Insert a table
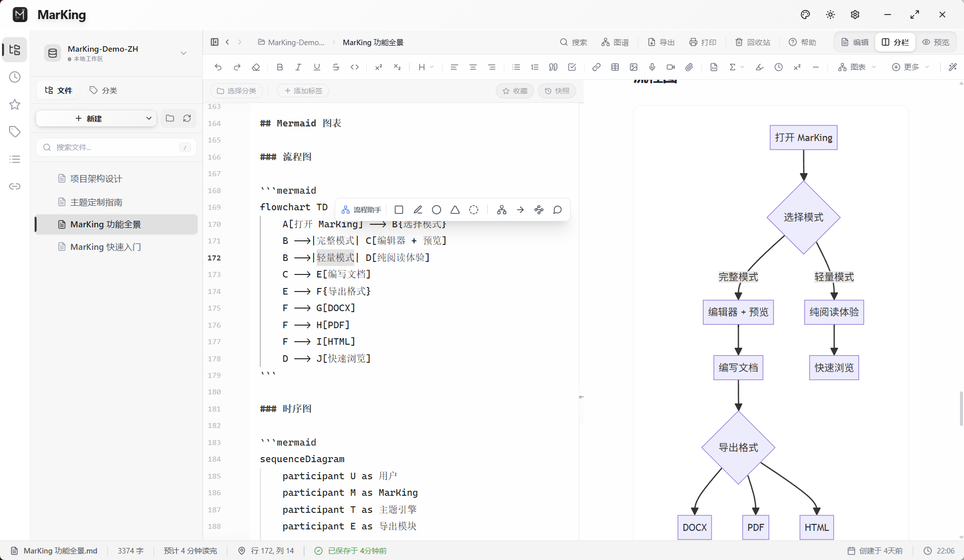This screenshot has height=560, width=964. pos(615,67)
